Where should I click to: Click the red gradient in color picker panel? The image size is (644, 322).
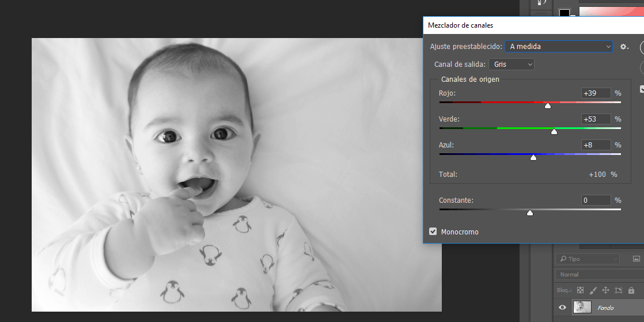tap(612, 11)
